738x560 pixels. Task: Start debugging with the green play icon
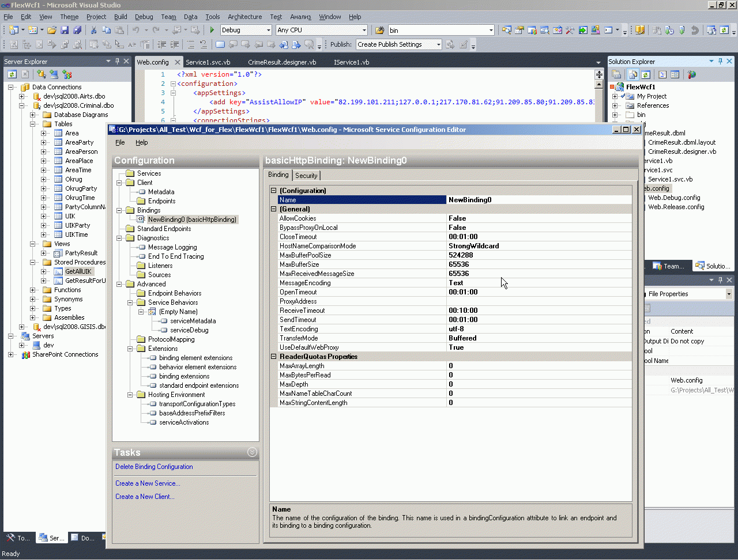pyautogui.click(x=212, y=30)
